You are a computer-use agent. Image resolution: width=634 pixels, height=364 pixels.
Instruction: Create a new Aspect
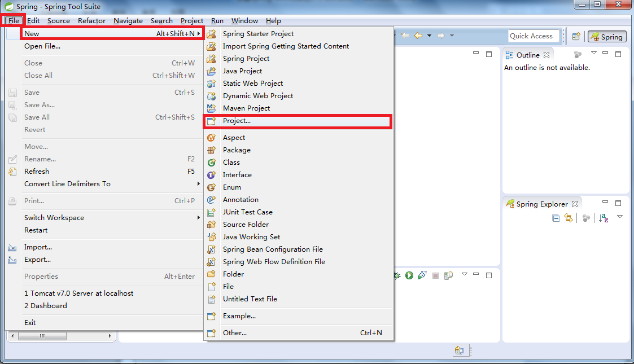pyautogui.click(x=298, y=138)
